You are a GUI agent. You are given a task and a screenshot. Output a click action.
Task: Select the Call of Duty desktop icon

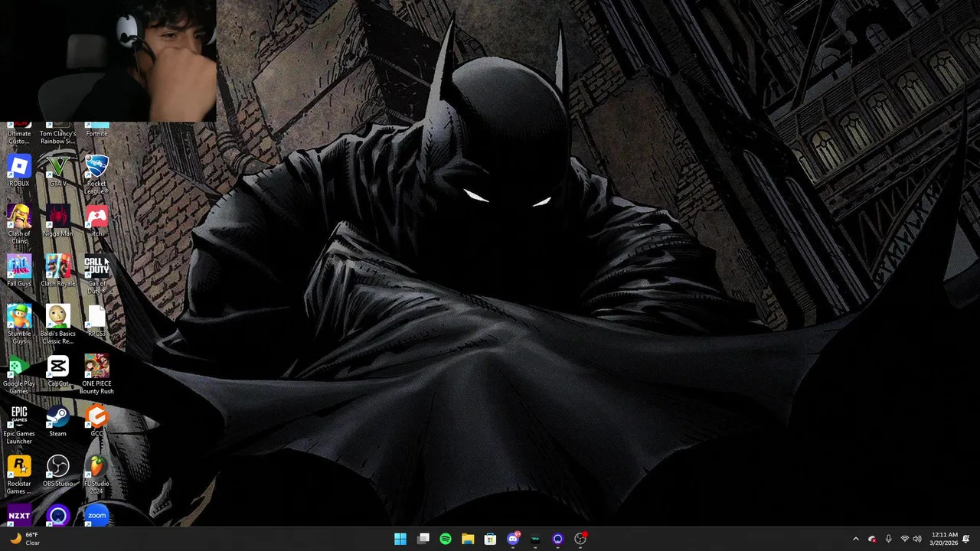pyautogui.click(x=96, y=275)
